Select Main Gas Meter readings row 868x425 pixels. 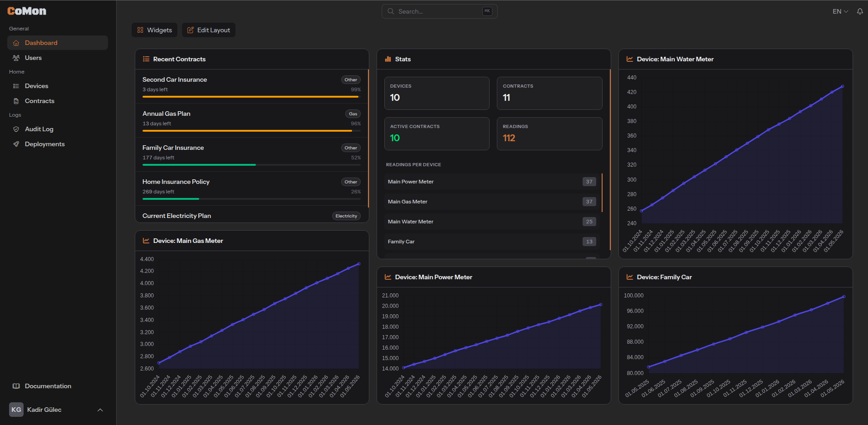coord(492,202)
